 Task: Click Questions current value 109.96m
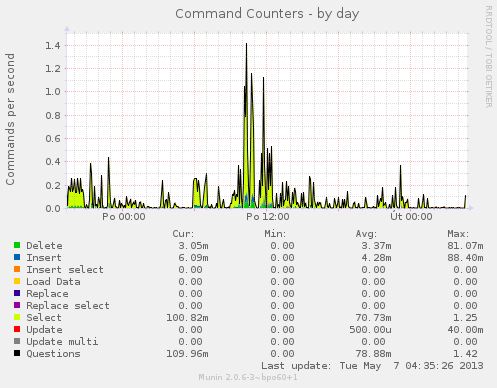pos(187,354)
